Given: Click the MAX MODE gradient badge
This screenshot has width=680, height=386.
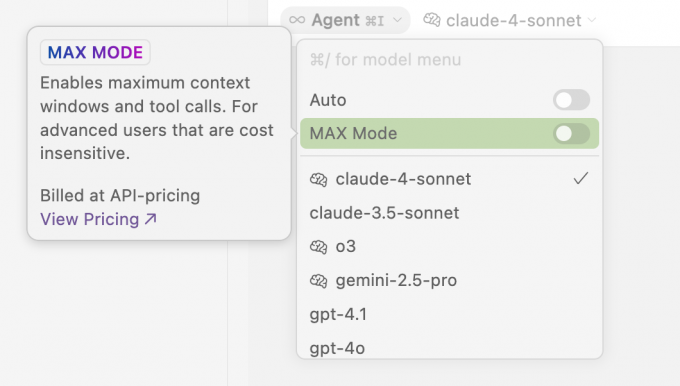Looking at the screenshot, I should click(95, 52).
